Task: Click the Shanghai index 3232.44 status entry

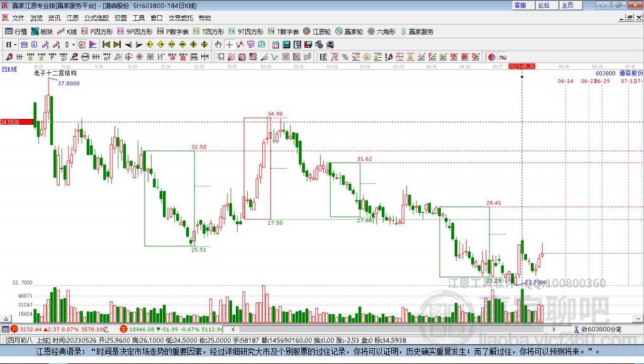Action: tap(60, 329)
